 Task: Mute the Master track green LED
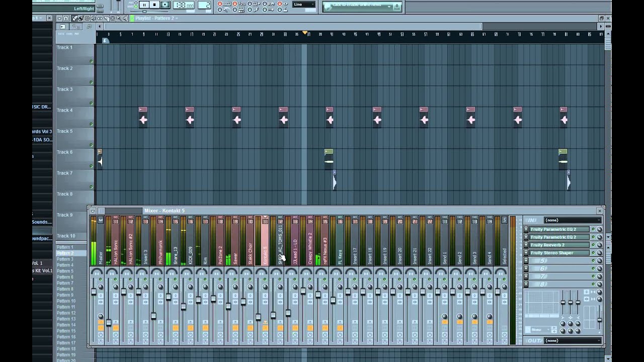click(101, 279)
